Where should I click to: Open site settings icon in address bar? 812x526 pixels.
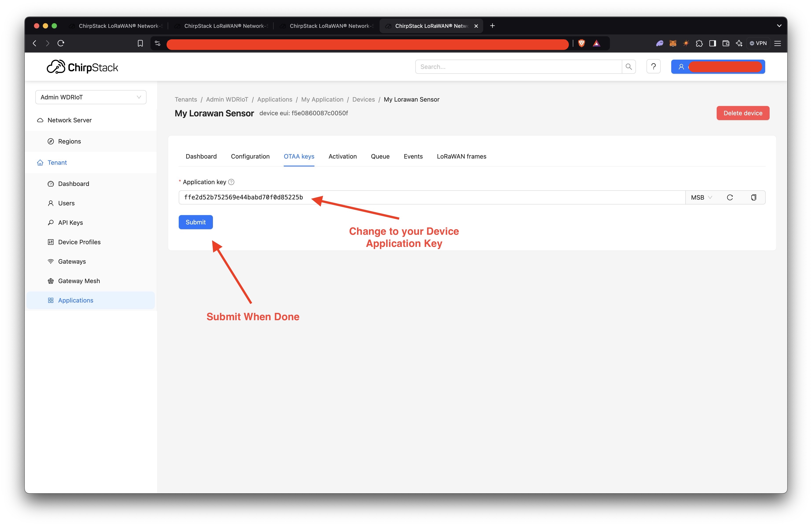point(158,43)
